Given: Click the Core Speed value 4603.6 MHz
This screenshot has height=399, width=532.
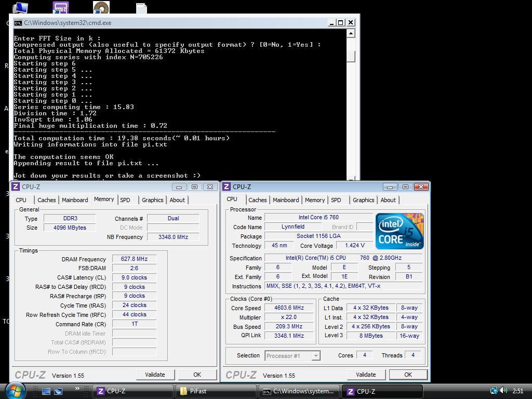Looking at the screenshot, I should (x=289, y=308).
